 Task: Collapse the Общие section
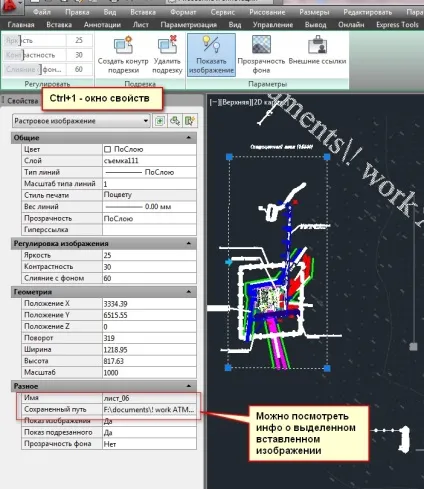click(x=189, y=137)
